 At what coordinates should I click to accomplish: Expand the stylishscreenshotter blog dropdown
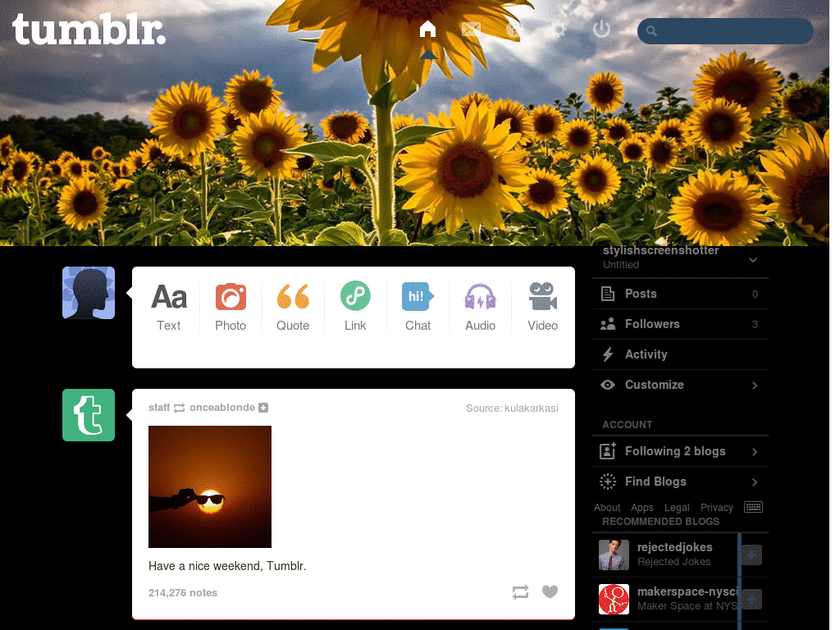753,260
